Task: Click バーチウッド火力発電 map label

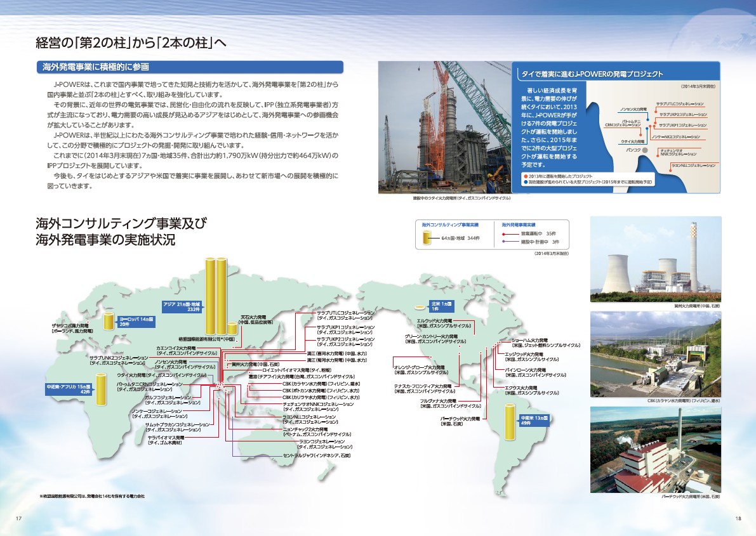Action: [460, 421]
